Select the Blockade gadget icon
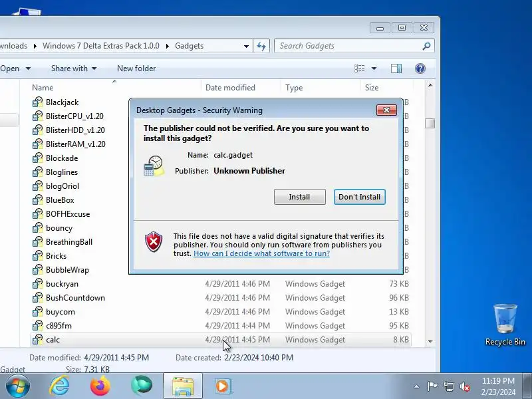This screenshot has width=532, height=399. [38, 158]
